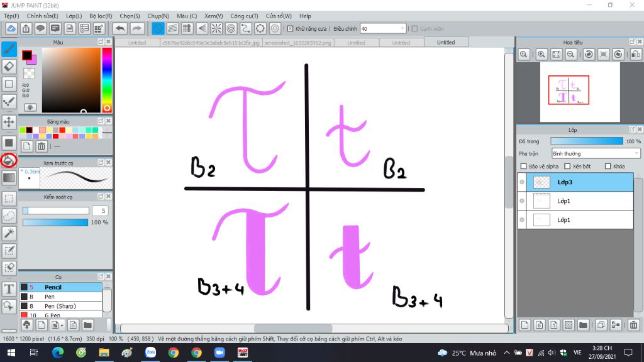
Task: Enable Xén bớt checkbox
Action: 567,166
